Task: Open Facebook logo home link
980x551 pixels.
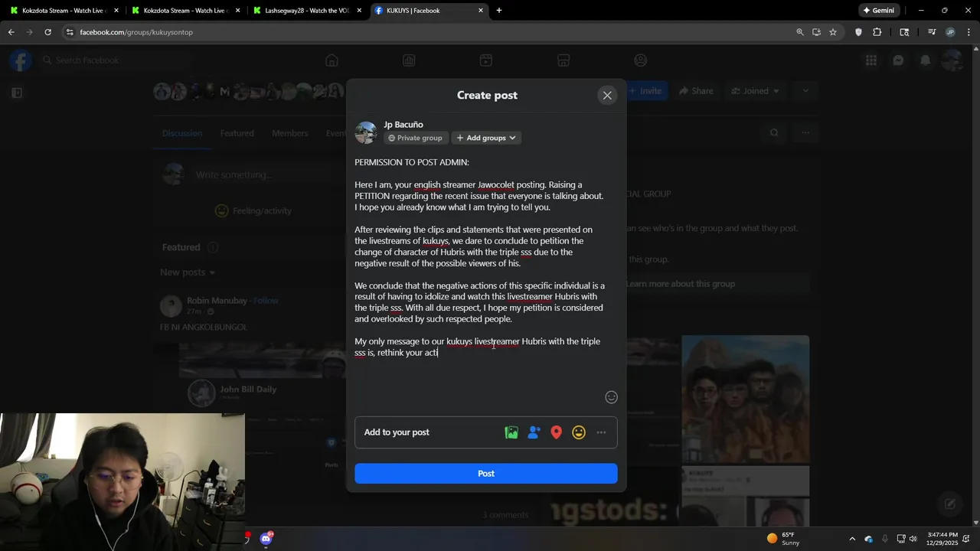Action: (x=21, y=60)
